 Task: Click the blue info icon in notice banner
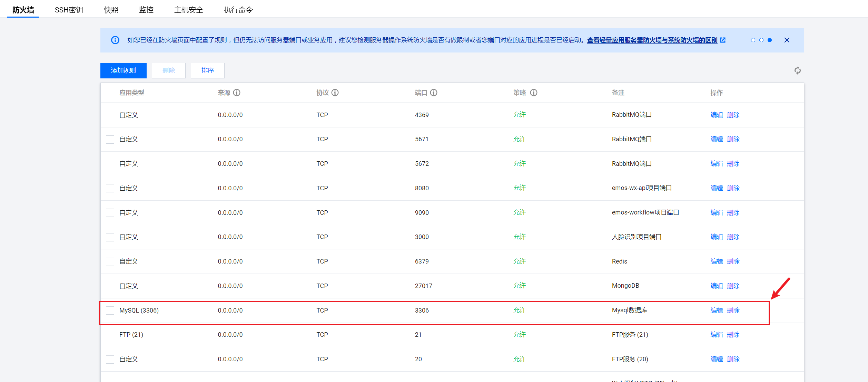click(115, 40)
